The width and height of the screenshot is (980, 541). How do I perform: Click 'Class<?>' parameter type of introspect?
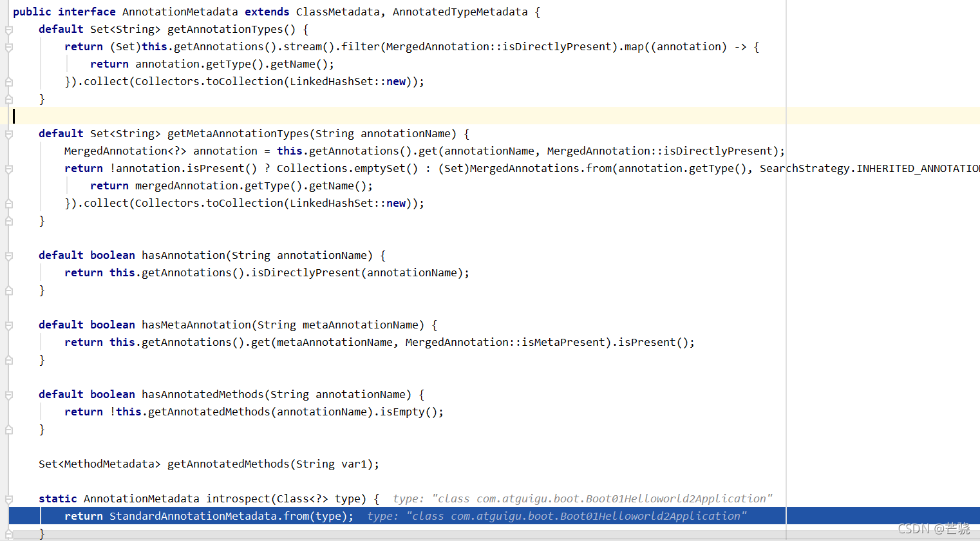[303, 498]
